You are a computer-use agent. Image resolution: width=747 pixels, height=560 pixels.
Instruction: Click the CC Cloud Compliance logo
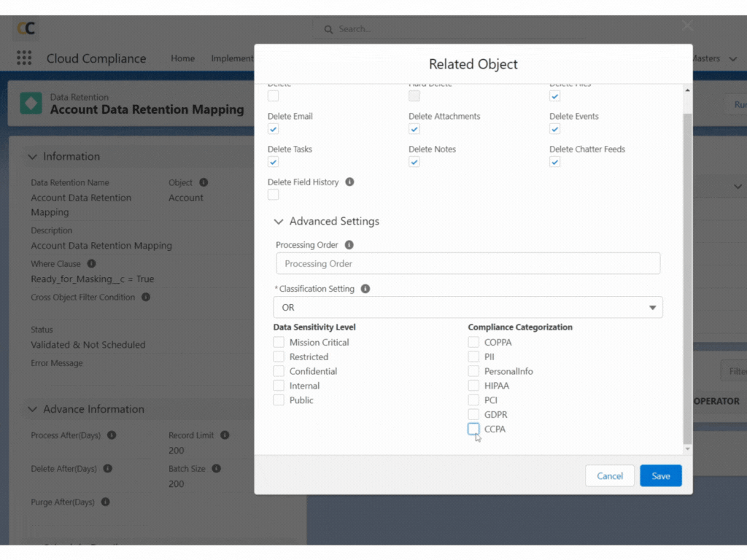26,28
